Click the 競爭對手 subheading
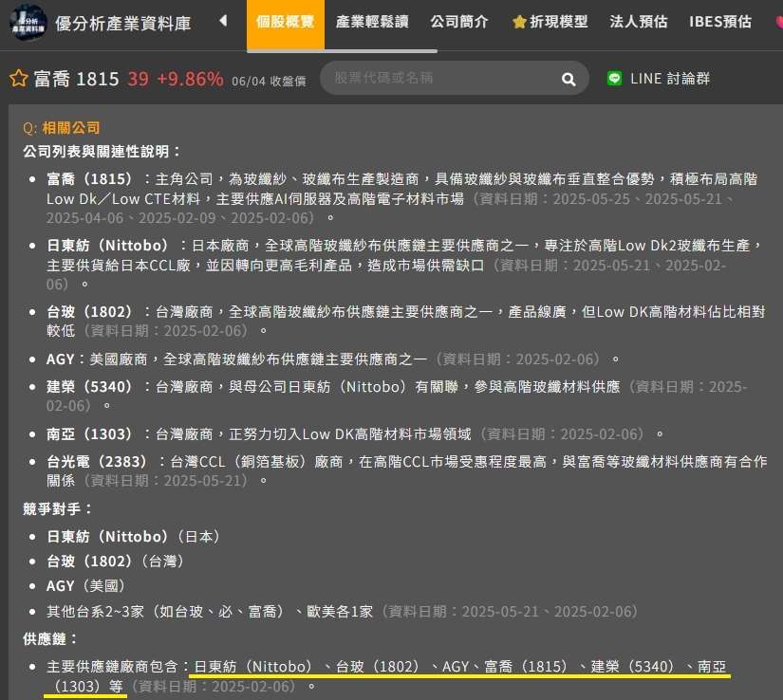The height and width of the screenshot is (700, 783). pyautogui.click(x=58, y=509)
